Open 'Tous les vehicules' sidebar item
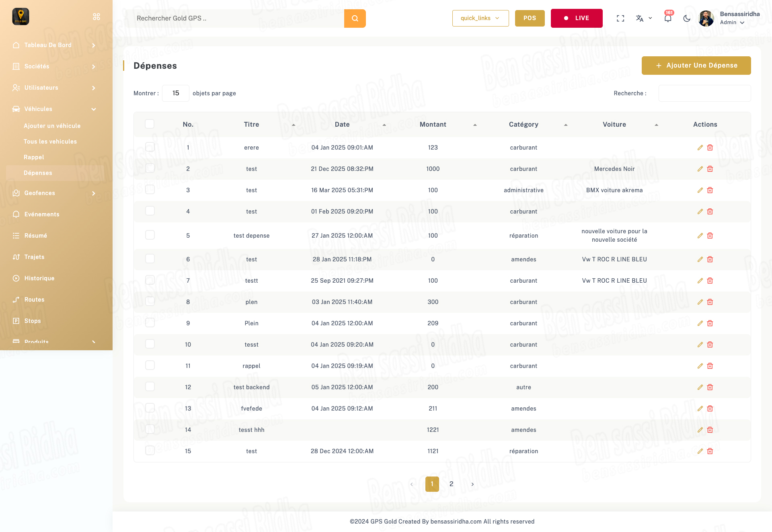Image resolution: width=772 pixels, height=532 pixels. coord(50,142)
